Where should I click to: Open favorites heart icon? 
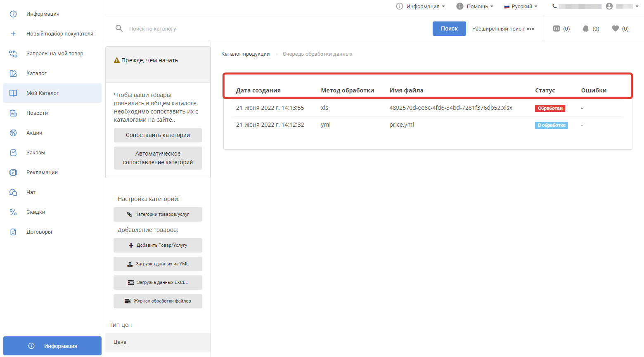pyautogui.click(x=615, y=28)
